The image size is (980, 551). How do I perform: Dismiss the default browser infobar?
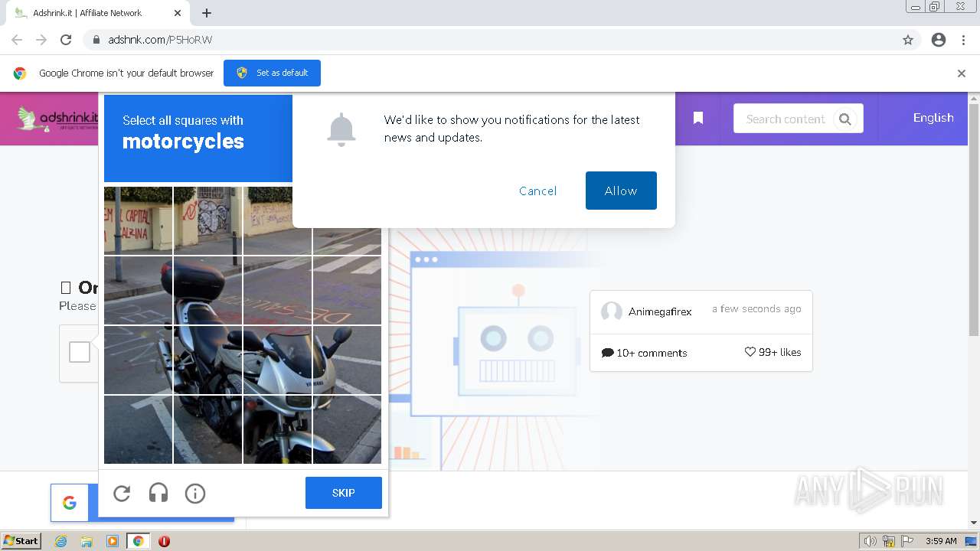[x=962, y=73]
